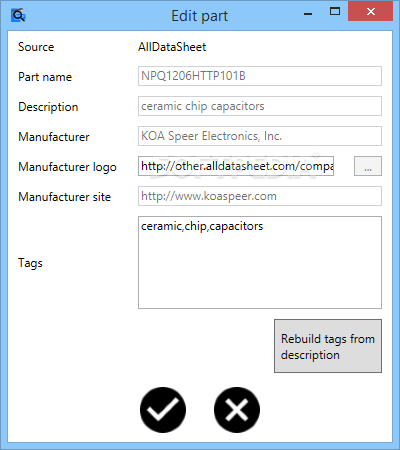Click inside the Tags text area
The image size is (400, 450).
[260, 262]
